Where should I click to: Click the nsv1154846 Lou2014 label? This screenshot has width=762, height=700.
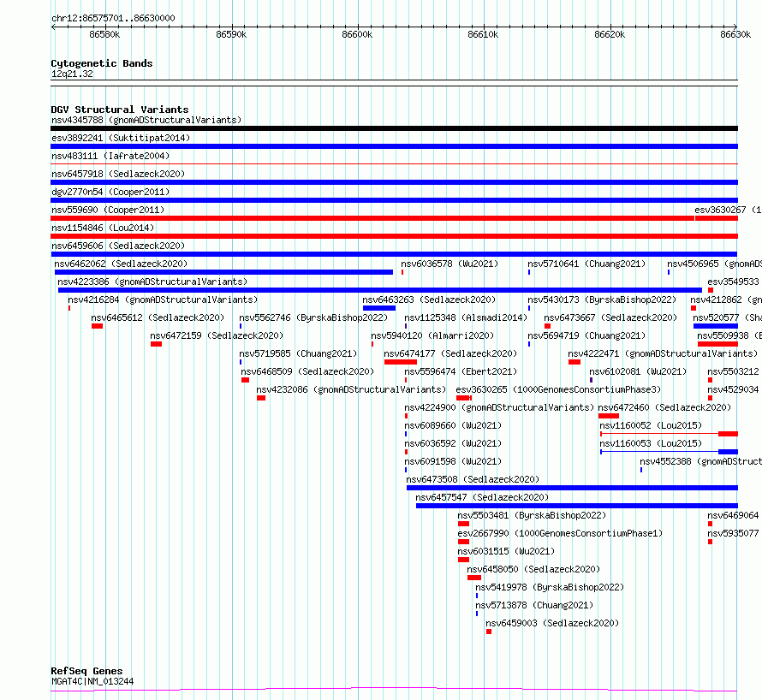click(x=103, y=228)
